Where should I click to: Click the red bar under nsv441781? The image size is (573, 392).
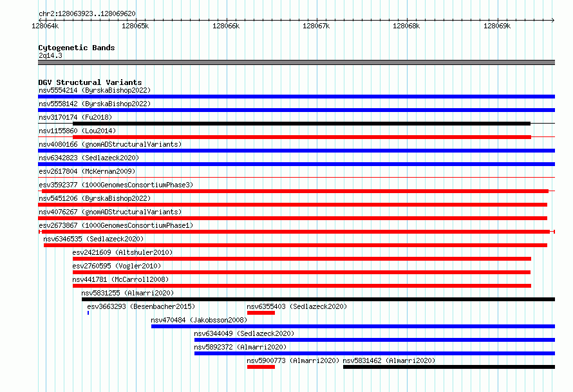coord(302,286)
